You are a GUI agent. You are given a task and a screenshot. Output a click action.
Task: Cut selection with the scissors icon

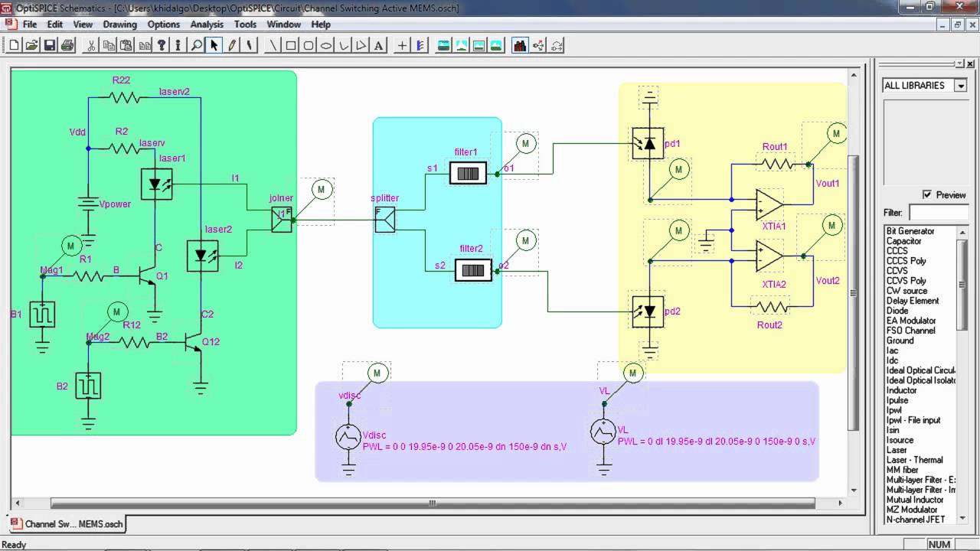[90, 45]
